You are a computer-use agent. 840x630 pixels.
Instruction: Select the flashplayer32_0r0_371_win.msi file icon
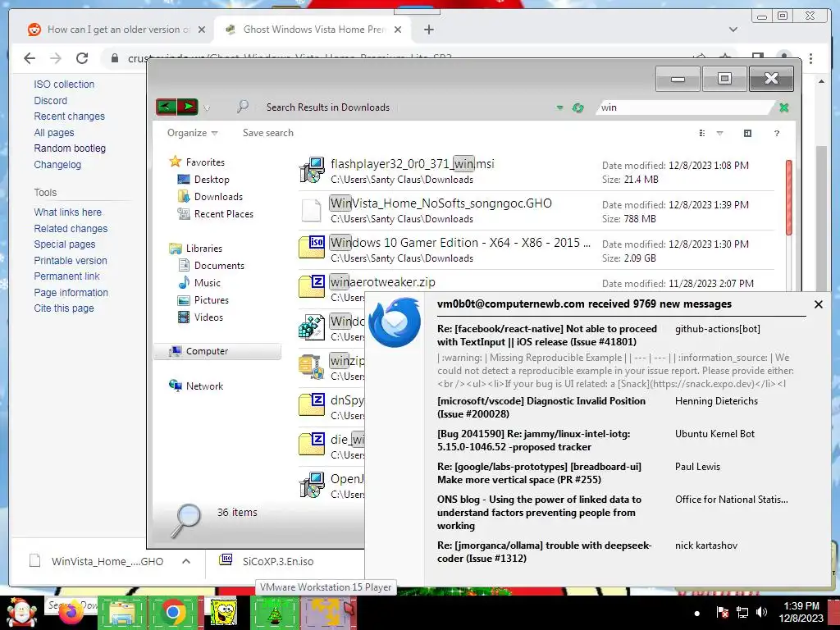312,171
